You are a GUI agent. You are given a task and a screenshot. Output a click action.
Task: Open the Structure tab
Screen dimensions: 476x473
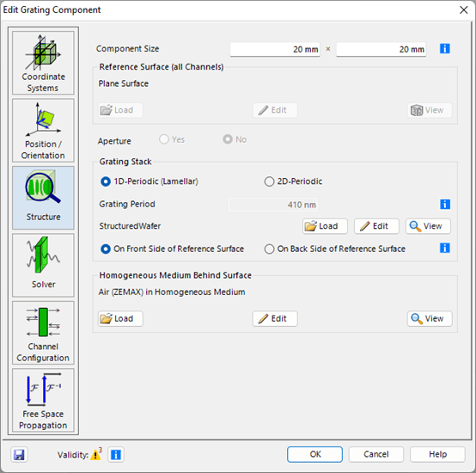pyautogui.click(x=43, y=198)
